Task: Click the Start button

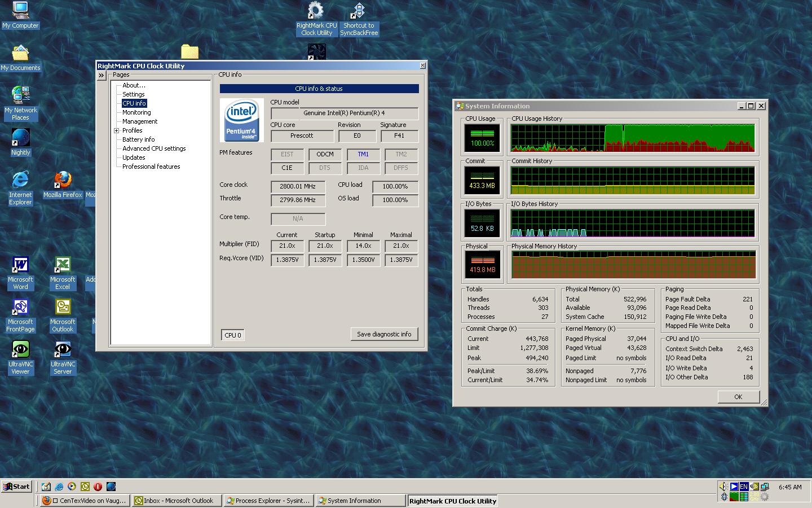Action: pyautogui.click(x=16, y=487)
